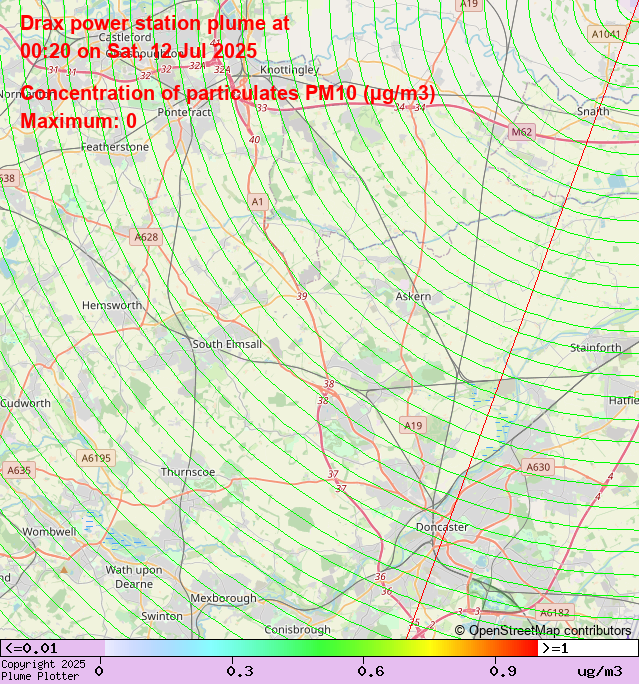The width and height of the screenshot is (639, 684).
Task: Click the Swinton label
Action: click(x=162, y=616)
